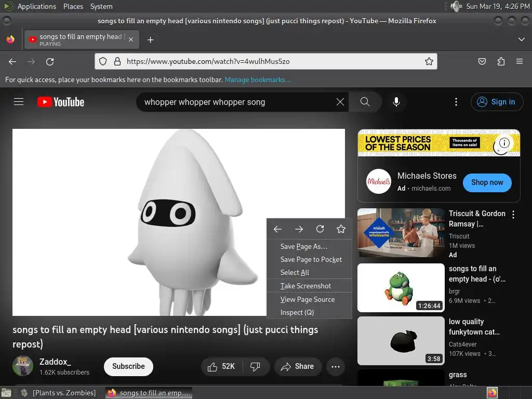Click the Sign in button

point(497,102)
